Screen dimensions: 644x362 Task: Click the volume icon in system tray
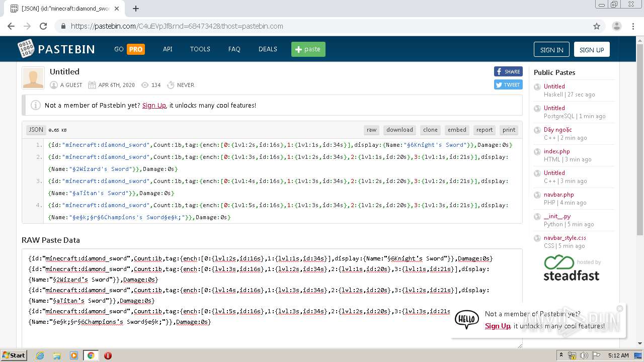[584, 355]
